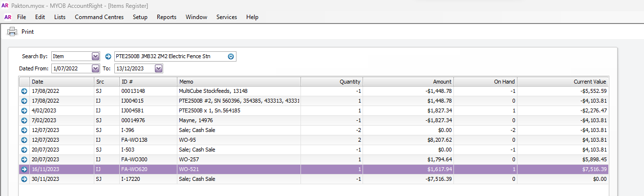Screen dimensions: 644x196
Task: Click the amount '$8,207.62'
Action: [440, 140]
